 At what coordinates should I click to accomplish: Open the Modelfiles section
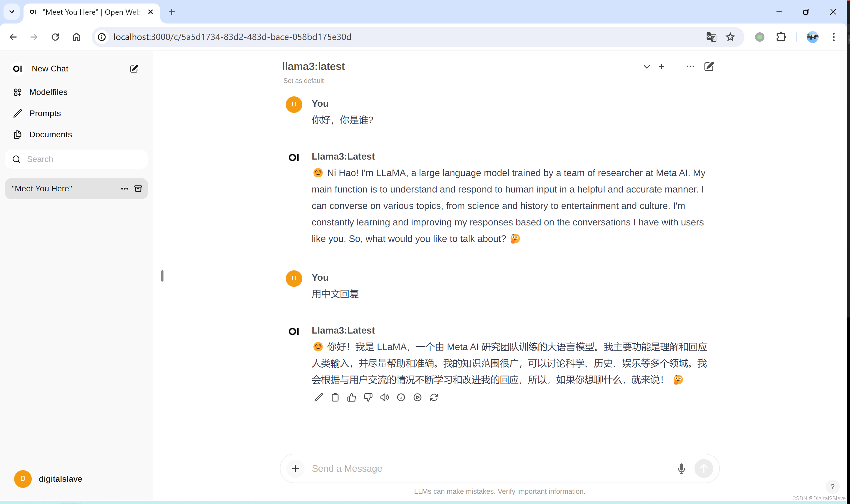pyautogui.click(x=48, y=92)
